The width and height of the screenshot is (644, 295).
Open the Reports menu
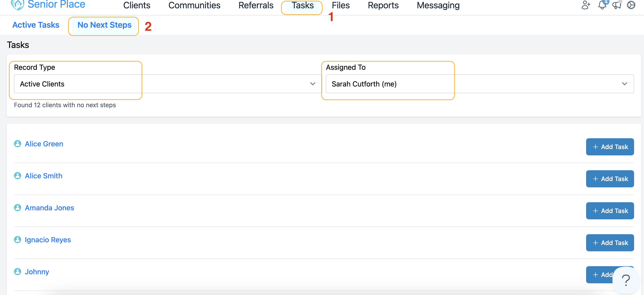pos(383,5)
